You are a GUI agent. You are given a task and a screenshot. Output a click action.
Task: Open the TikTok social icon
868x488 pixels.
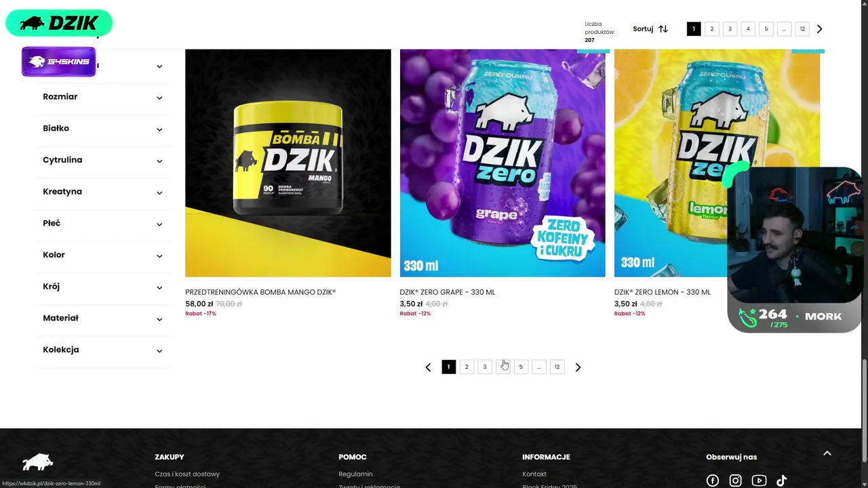[x=781, y=481]
